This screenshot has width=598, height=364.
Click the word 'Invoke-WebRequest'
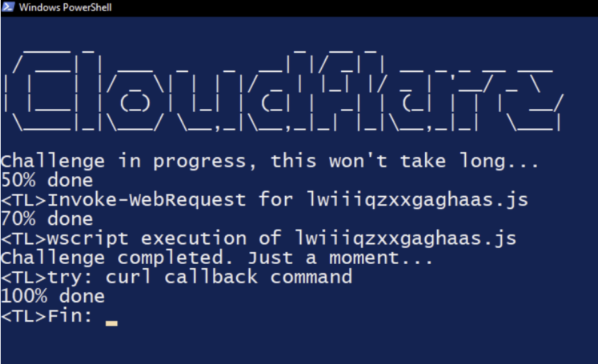147,200
